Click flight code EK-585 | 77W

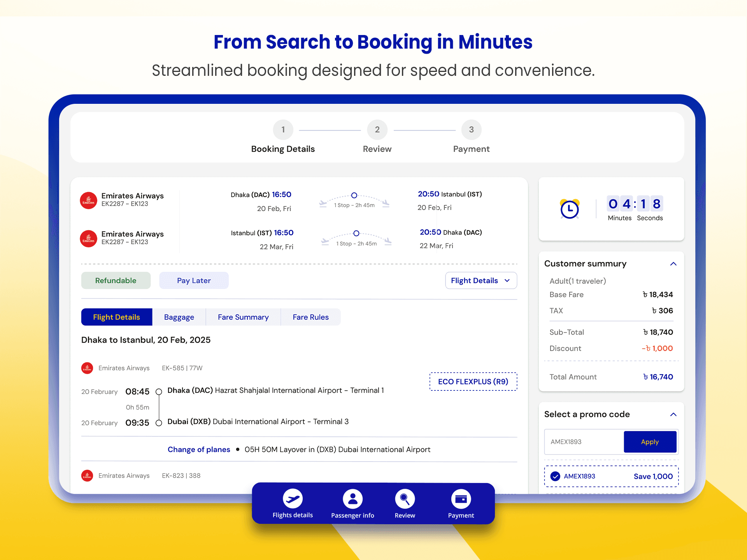pos(182,368)
